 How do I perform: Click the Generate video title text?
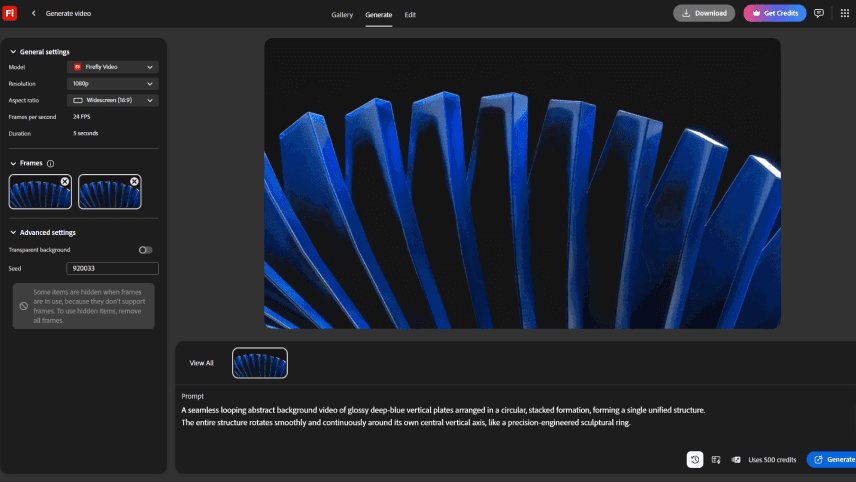[x=68, y=13]
